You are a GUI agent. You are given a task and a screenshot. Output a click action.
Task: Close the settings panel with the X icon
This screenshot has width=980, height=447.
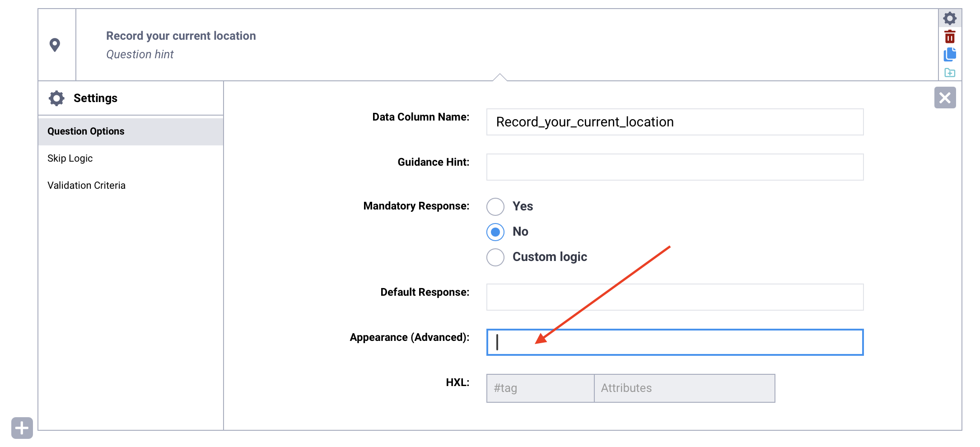click(x=945, y=98)
